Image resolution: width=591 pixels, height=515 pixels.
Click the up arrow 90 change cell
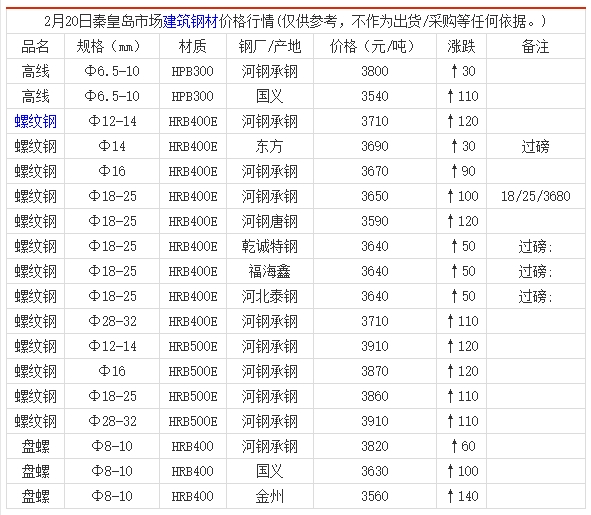pyautogui.click(x=461, y=171)
